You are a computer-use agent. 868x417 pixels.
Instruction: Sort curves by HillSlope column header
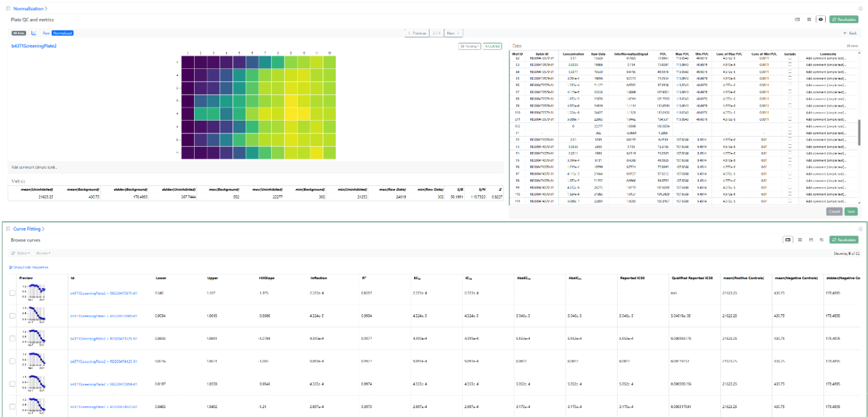266,278
